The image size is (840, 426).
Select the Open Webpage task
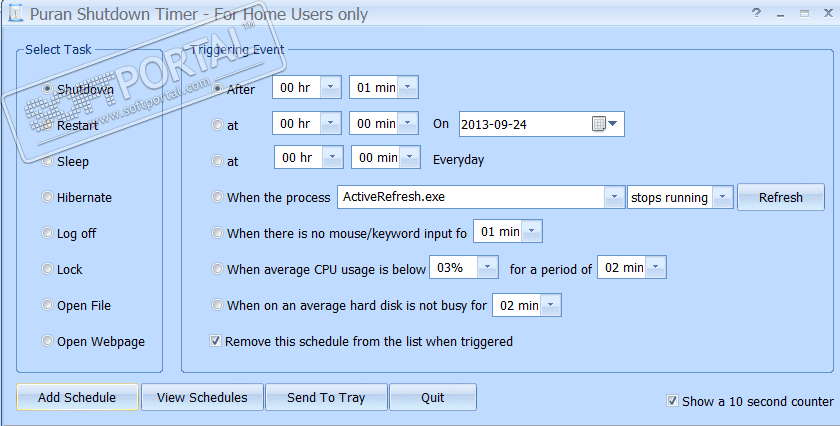point(47,341)
